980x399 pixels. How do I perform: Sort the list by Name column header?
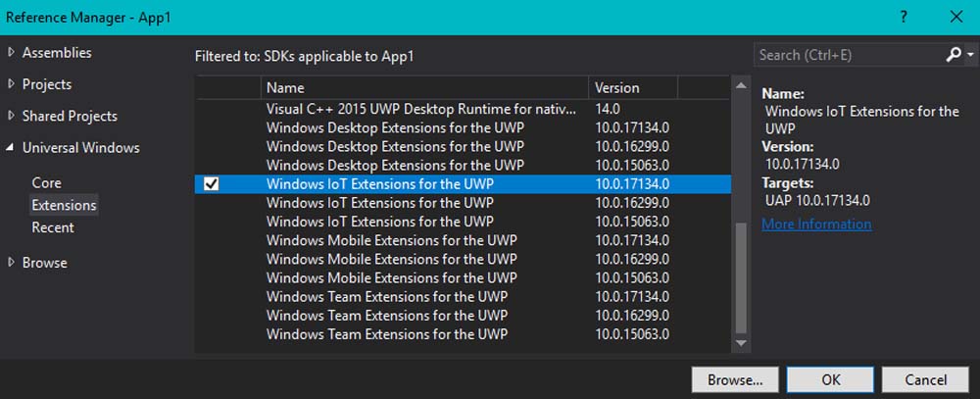[424, 87]
